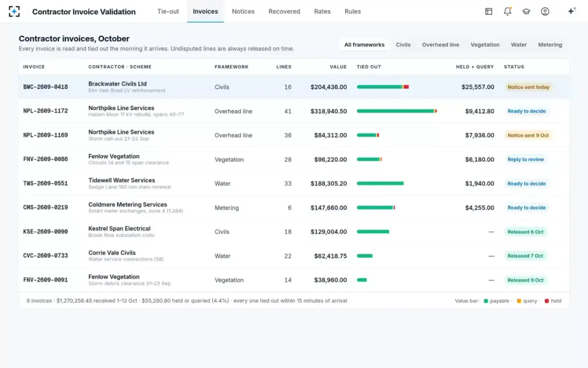
Task: Click the Lines column header
Action: click(x=284, y=67)
